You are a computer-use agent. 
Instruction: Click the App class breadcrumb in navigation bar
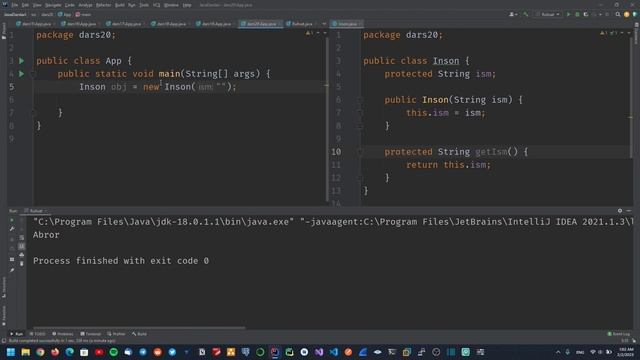click(x=64, y=14)
